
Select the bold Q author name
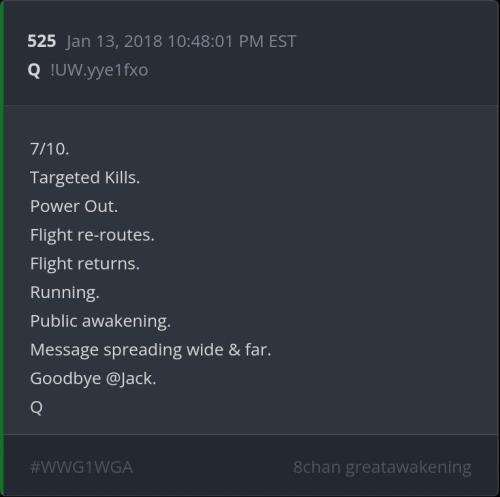(x=34, y=71)
